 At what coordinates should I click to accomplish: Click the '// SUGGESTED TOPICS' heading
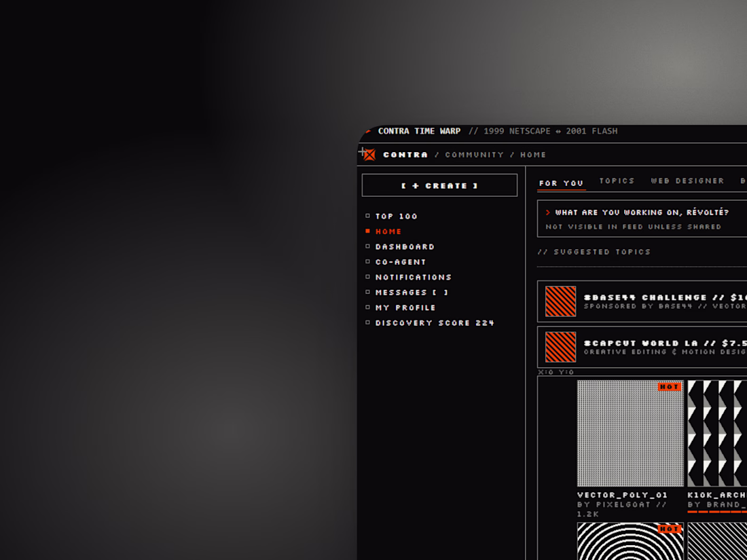(x=594, y=252)
